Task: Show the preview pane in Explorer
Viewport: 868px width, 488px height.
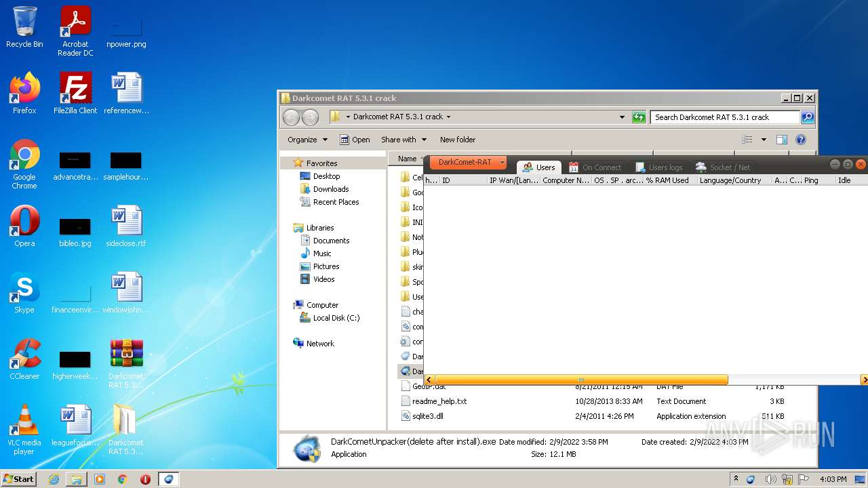Action: 781,140
